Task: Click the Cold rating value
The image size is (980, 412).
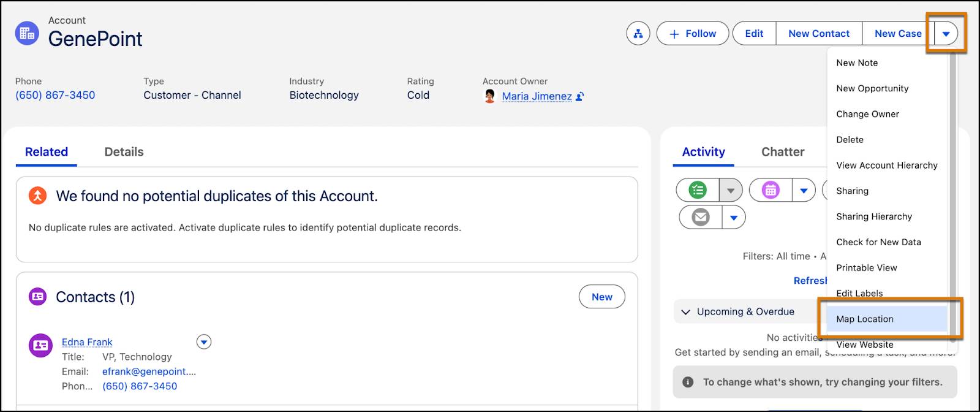Action: coord(418,95)
